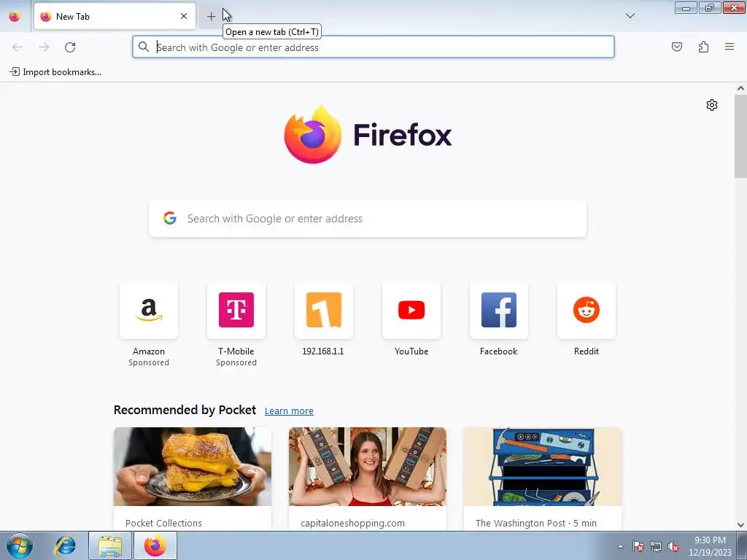Go back one page
The image size is (747, 560).
pyautogui.click(x=18, y=47)
